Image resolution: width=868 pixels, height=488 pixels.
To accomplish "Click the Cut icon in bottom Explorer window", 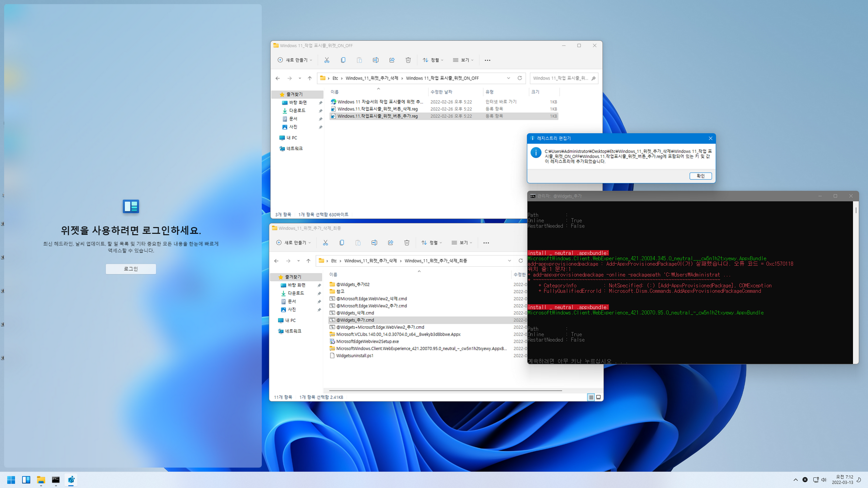I will click(325, 243).
